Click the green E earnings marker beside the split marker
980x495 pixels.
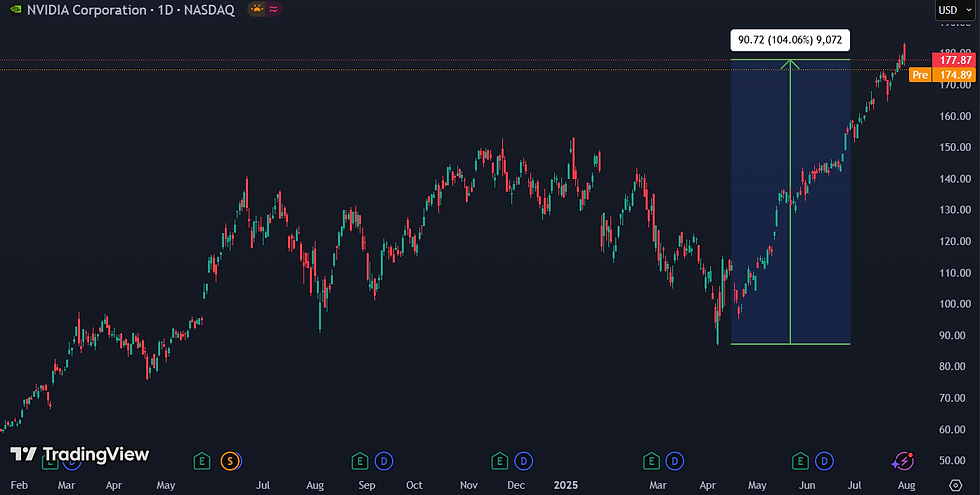202,462
